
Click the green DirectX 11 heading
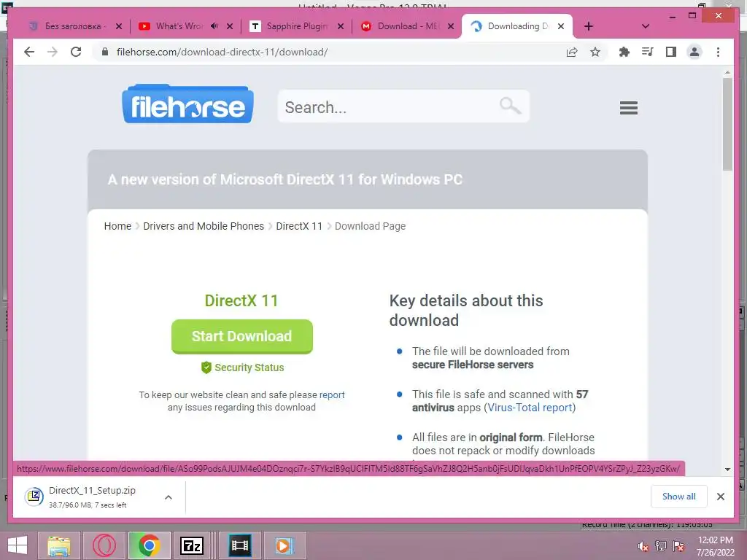point(241,301)
